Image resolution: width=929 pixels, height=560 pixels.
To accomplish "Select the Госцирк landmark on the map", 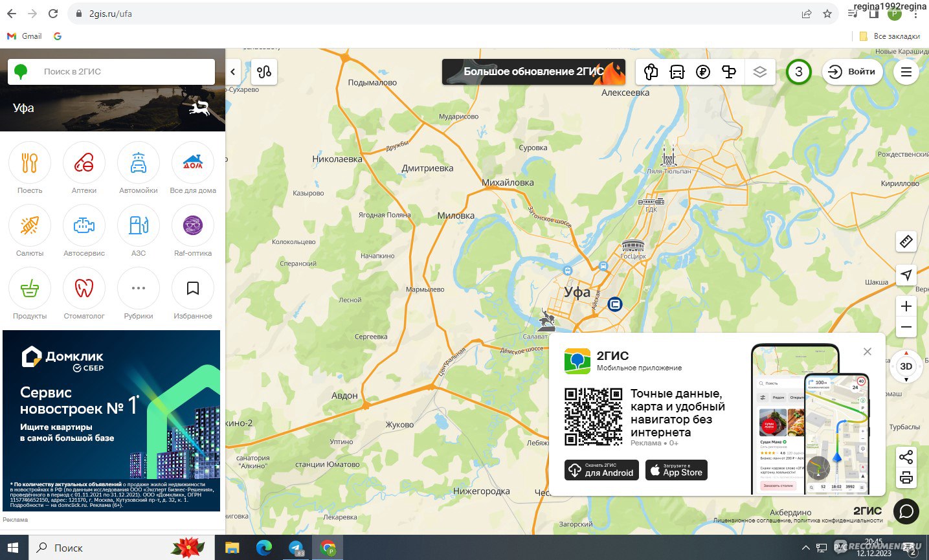I will pyautogui.click(x=633, y=246).
